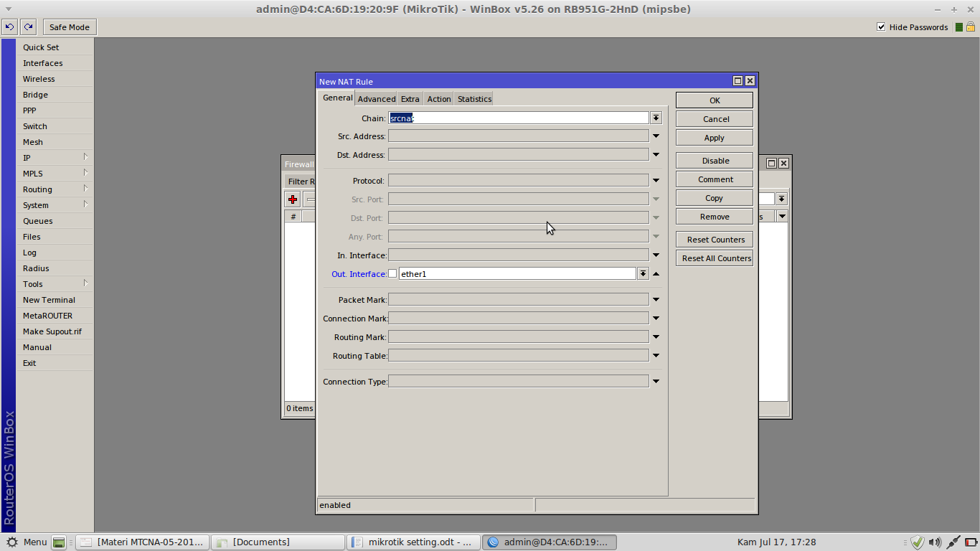This screenshot has width=980, height=551.
Task: Click the volume speaker tray icon
Action: (935, 542)
